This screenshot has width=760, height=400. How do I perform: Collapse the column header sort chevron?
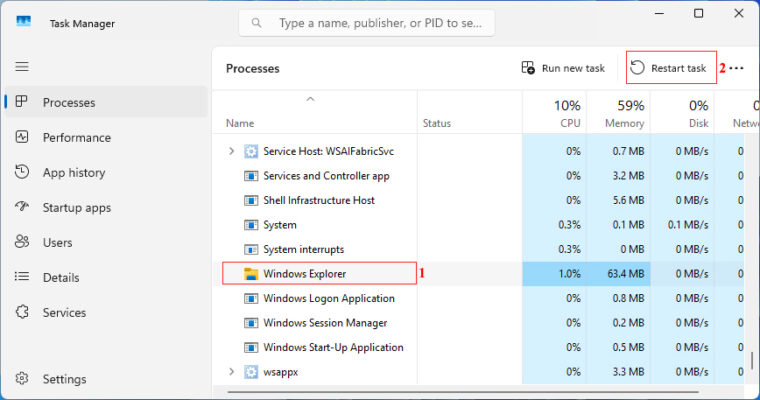click(310, 99)
